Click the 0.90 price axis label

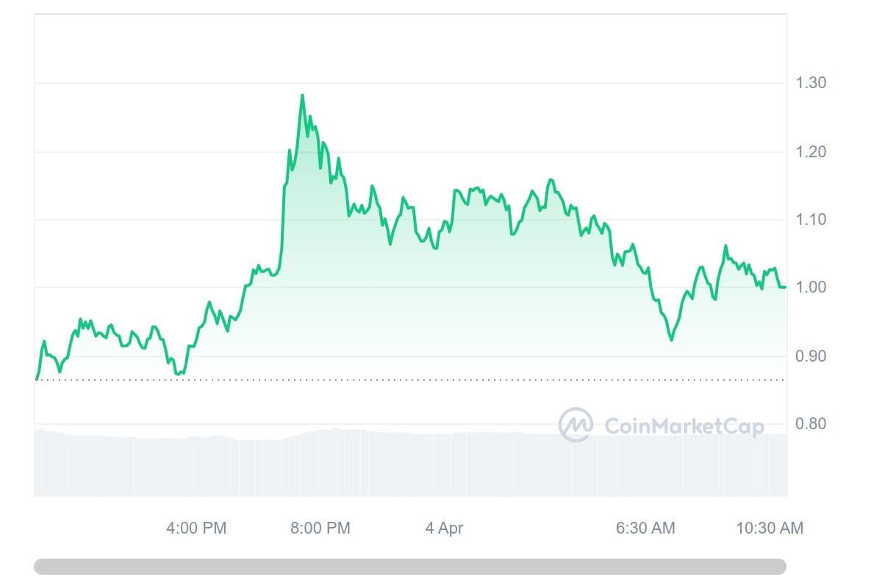(x=811, y=356)
